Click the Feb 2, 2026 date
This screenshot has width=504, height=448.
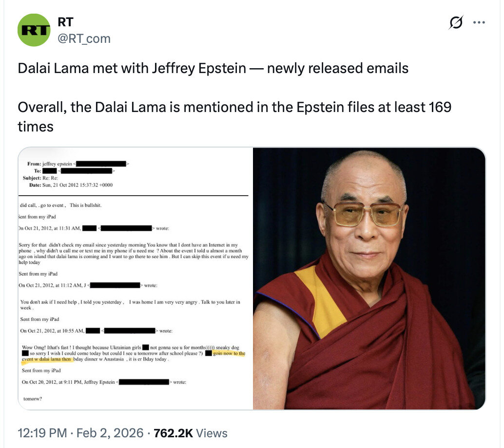110,433
